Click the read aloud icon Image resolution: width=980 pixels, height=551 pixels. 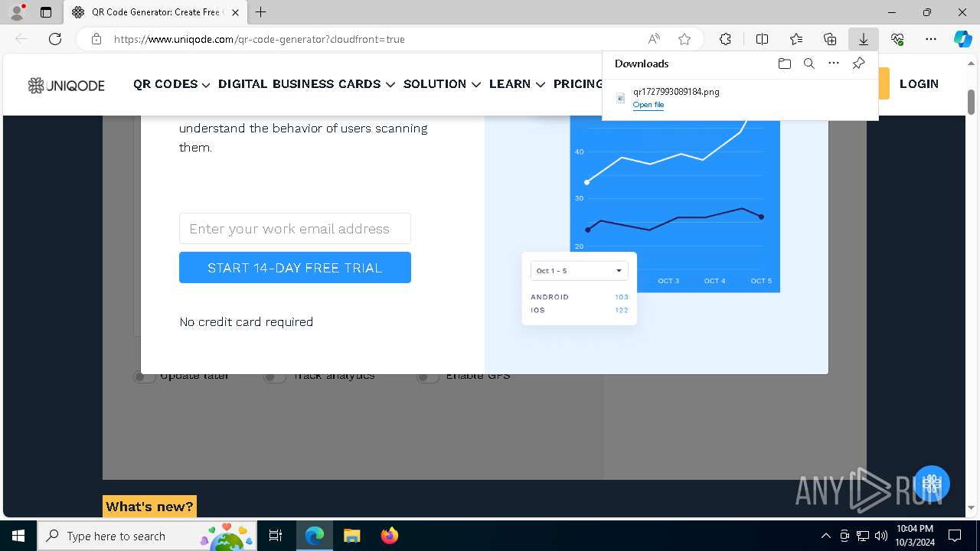(x=654, y=39)
